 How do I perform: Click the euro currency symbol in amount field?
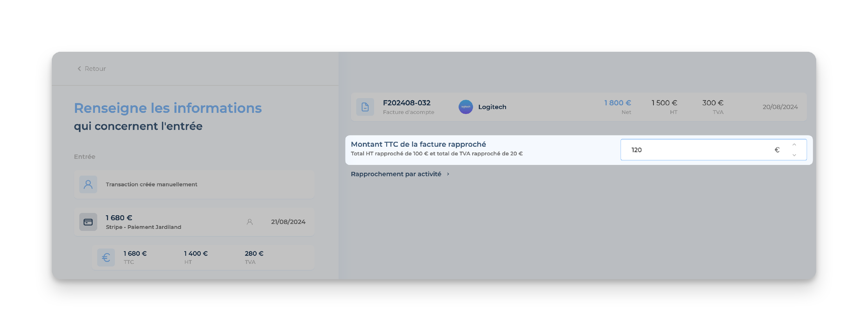click(777, 150)
